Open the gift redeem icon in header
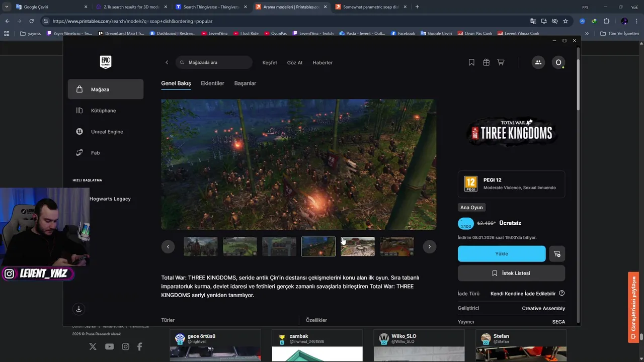The image size is (644, 362). tap(486, 62)
